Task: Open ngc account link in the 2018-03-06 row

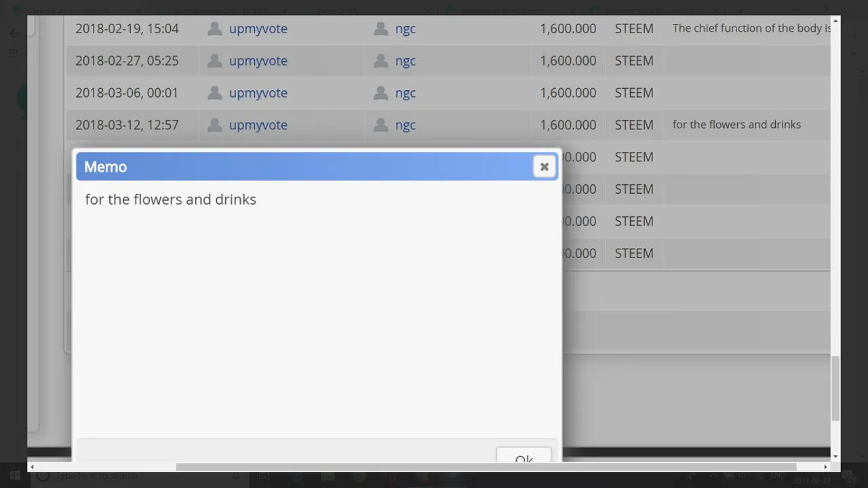Action: click(406, 93)
